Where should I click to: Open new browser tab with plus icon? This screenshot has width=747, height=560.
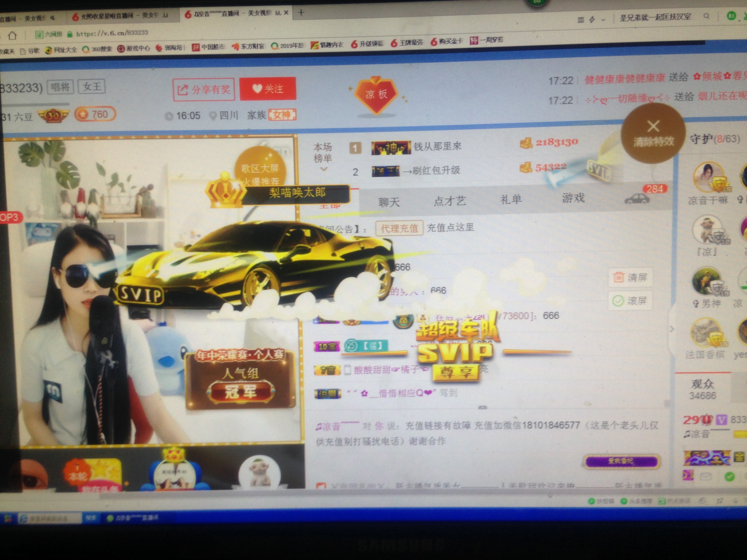tap(301, 13)
